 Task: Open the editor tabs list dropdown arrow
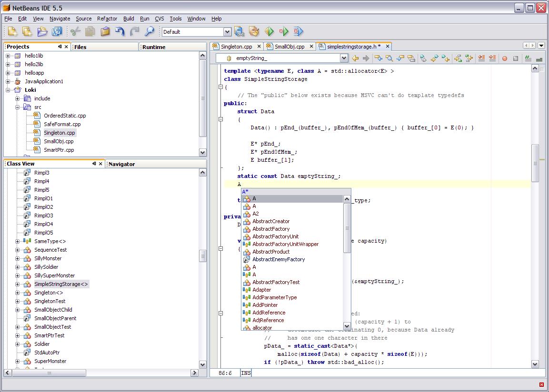[x=541, y=46]
